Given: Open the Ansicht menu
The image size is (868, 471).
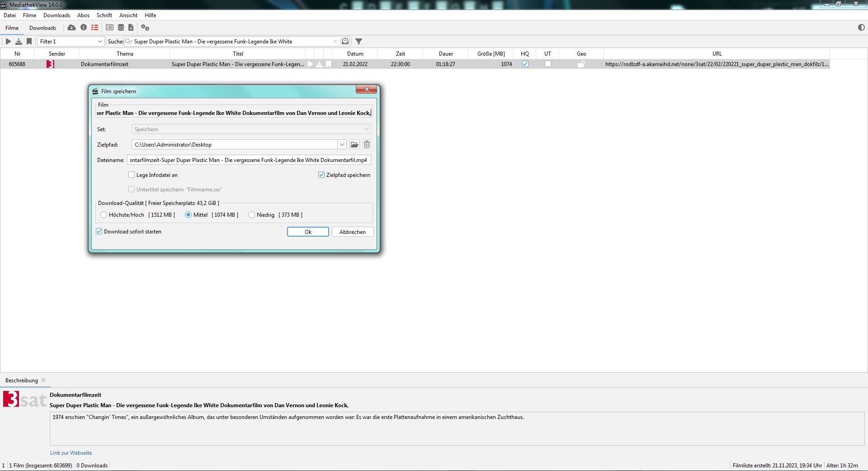Looking at the screenshot, I should coord(128,15).
